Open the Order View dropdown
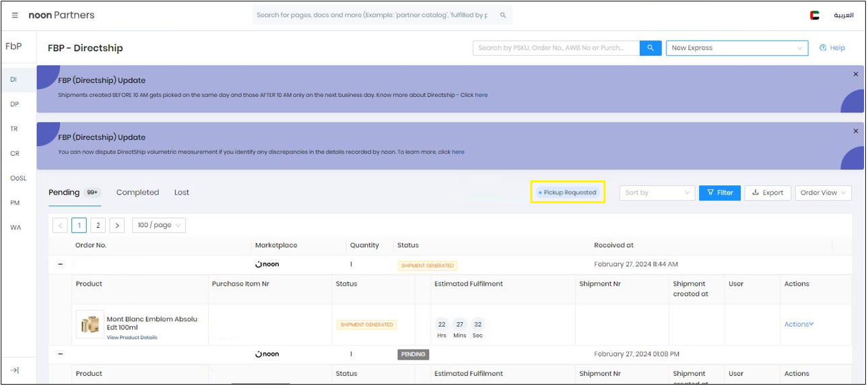 [823, 193]
